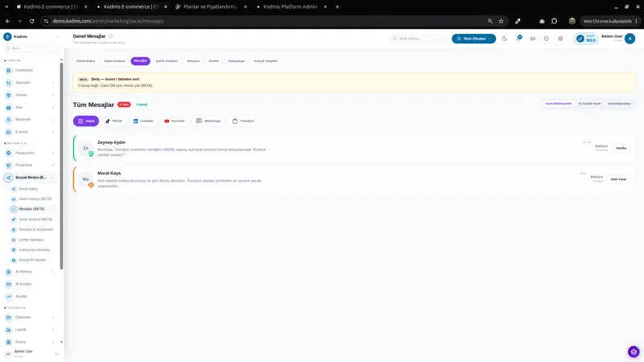This screenshot has height=362, width=644.
Task: Expand the AI Merkezi submenu
Action: point(53,272)
